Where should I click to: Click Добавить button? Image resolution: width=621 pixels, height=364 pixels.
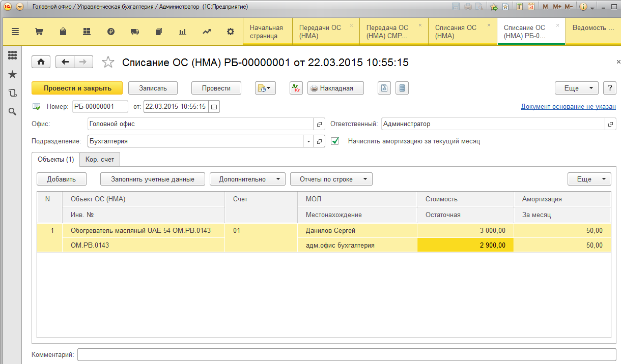[x=62, y=179]
